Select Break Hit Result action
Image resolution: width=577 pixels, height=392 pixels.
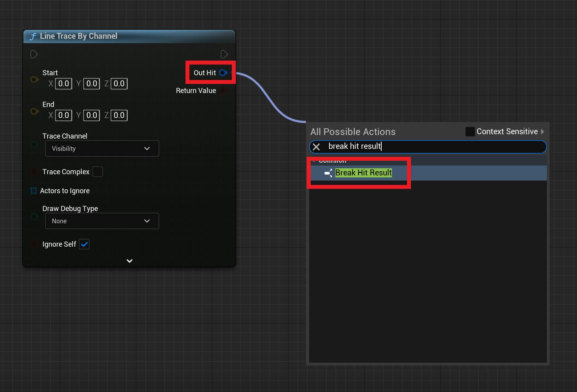(x=428, y=173)
